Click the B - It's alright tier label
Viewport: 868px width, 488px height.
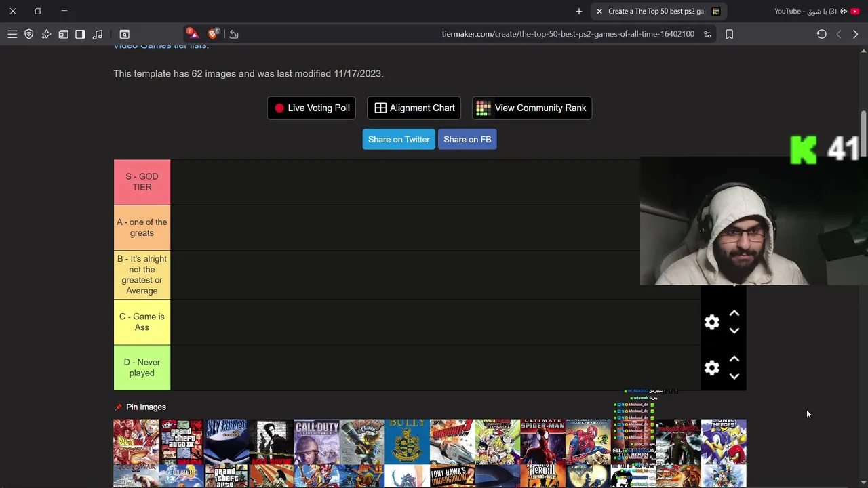click(142, 274)
